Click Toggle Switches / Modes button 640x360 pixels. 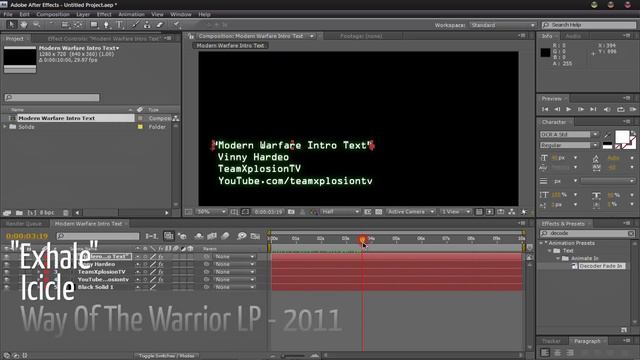167,356
